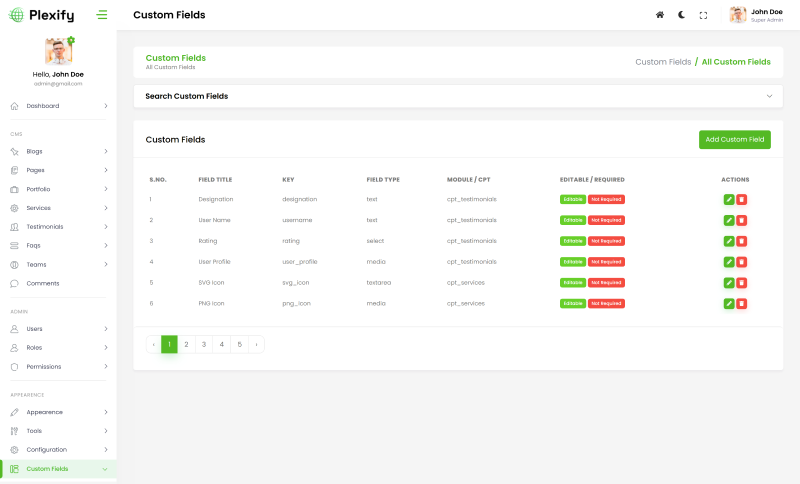Delete the PNG Icon field row

741,303
